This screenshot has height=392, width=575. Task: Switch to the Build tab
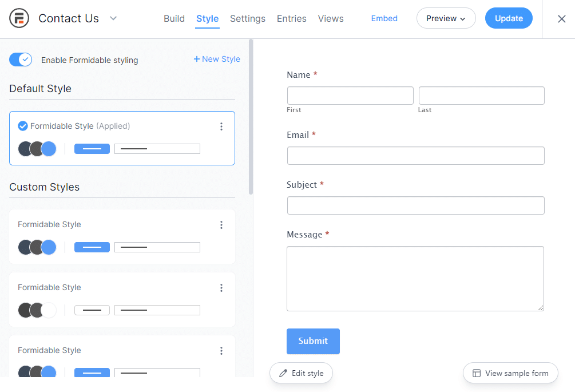click(174, 18)
